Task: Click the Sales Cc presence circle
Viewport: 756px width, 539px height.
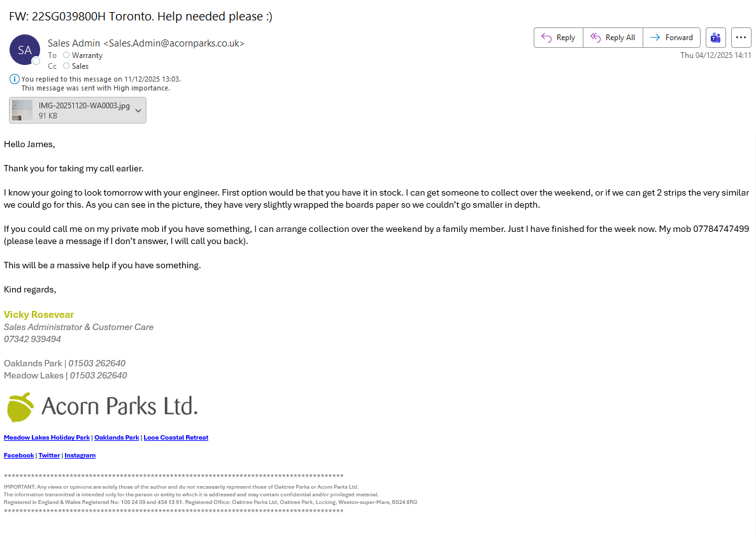Action: [x=66, y=66]
